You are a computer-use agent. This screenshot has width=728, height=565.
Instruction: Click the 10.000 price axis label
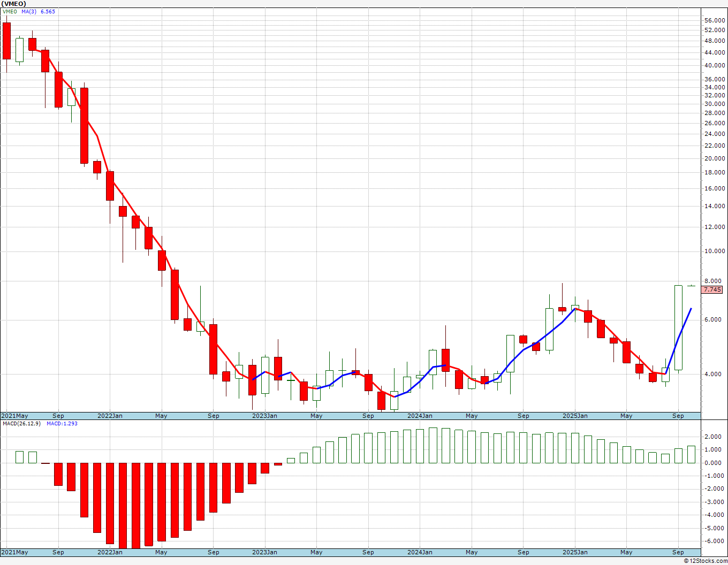click(715, 251)
